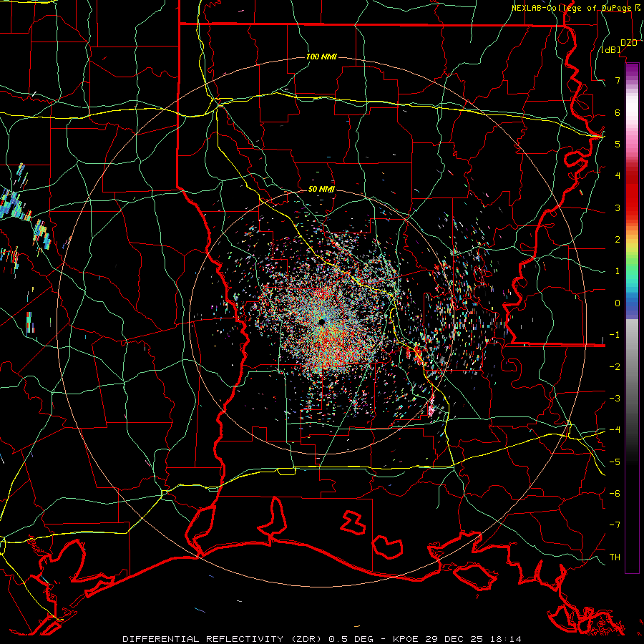Select the positive 2 dB scale tick label
644x644 pixels.
tap(618, 240)
